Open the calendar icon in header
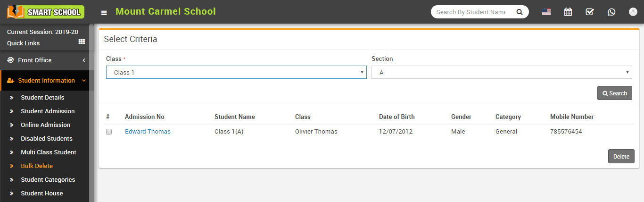Viewport: 644px width, 202px height. pyautogui.click(x=568, y=12)
